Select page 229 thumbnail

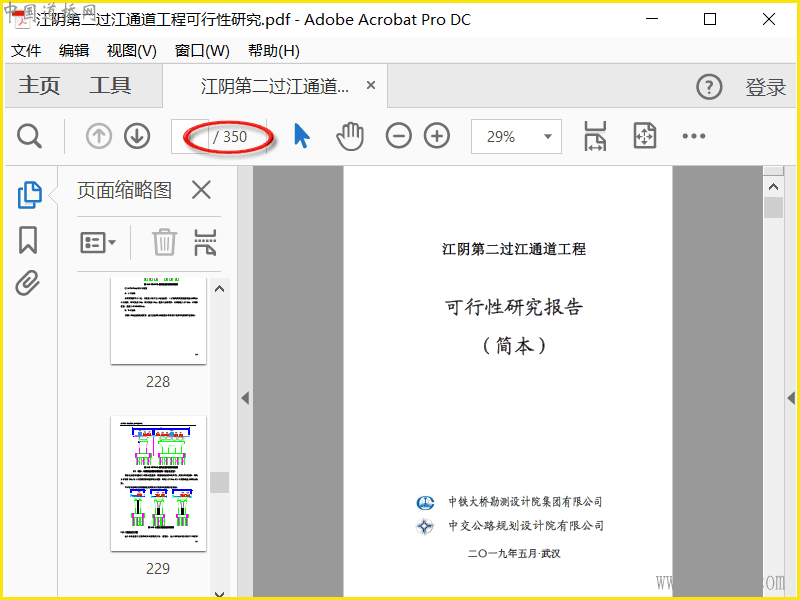tap(158, 483)
